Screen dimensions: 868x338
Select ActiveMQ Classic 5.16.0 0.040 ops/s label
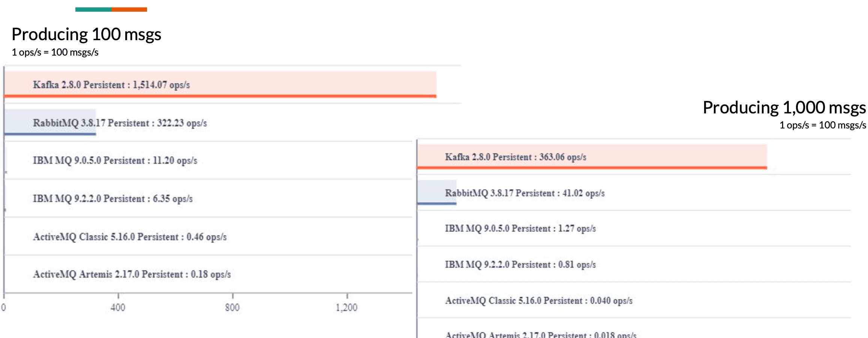539,300
